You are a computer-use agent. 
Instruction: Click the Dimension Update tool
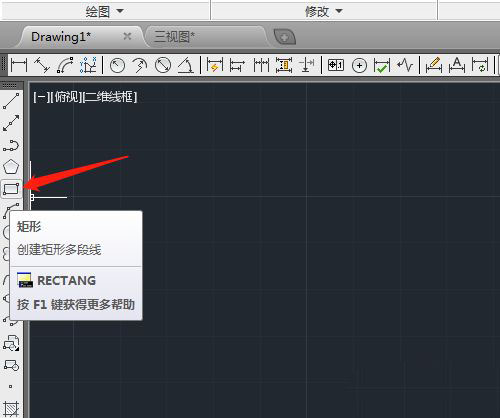point(480,65)
